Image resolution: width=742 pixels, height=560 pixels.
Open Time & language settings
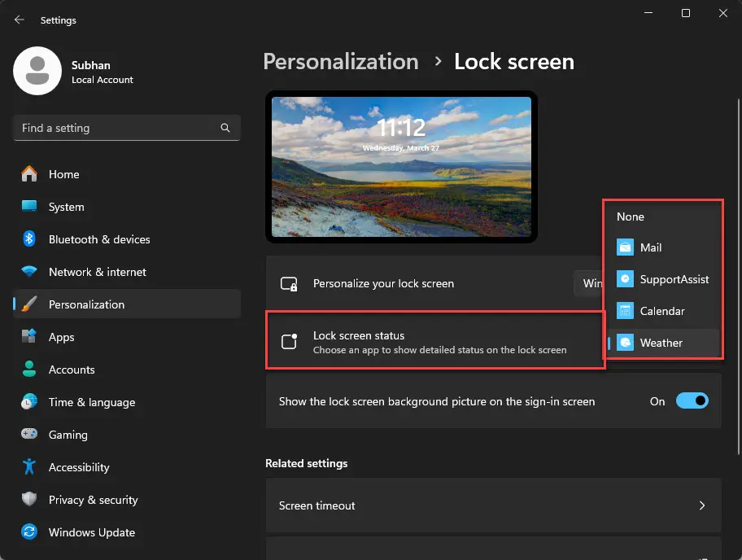[x=127, y=402]
